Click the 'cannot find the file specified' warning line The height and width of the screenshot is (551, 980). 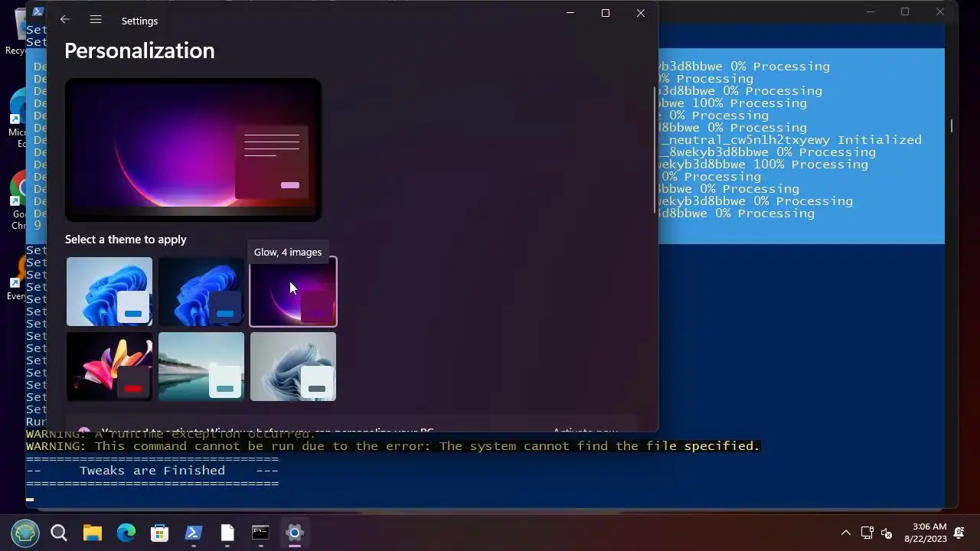point(393,446)
